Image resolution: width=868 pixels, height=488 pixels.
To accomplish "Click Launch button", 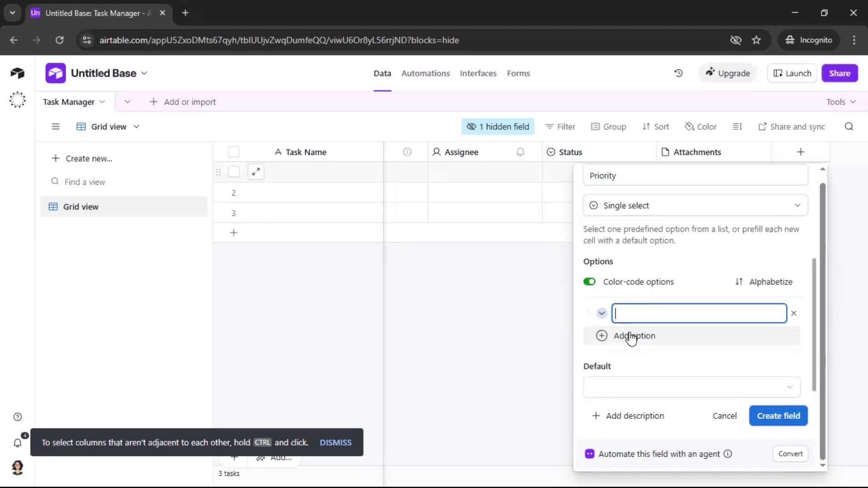I will (x=792, y=73).
